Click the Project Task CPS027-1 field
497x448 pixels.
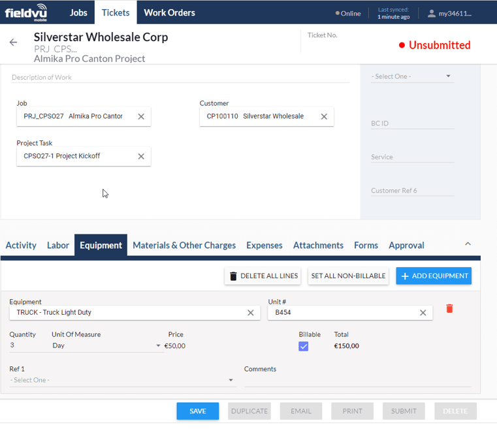84,156
